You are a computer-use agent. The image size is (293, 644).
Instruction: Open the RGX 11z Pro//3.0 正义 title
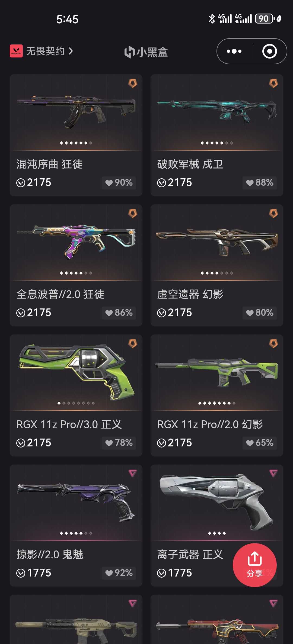coord(69,424)
